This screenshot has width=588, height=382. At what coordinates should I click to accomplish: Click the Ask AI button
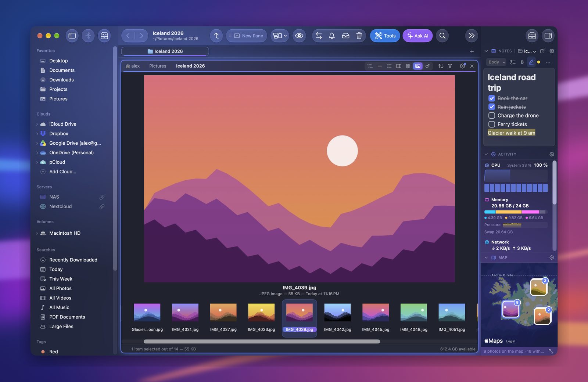coord(417,36)
